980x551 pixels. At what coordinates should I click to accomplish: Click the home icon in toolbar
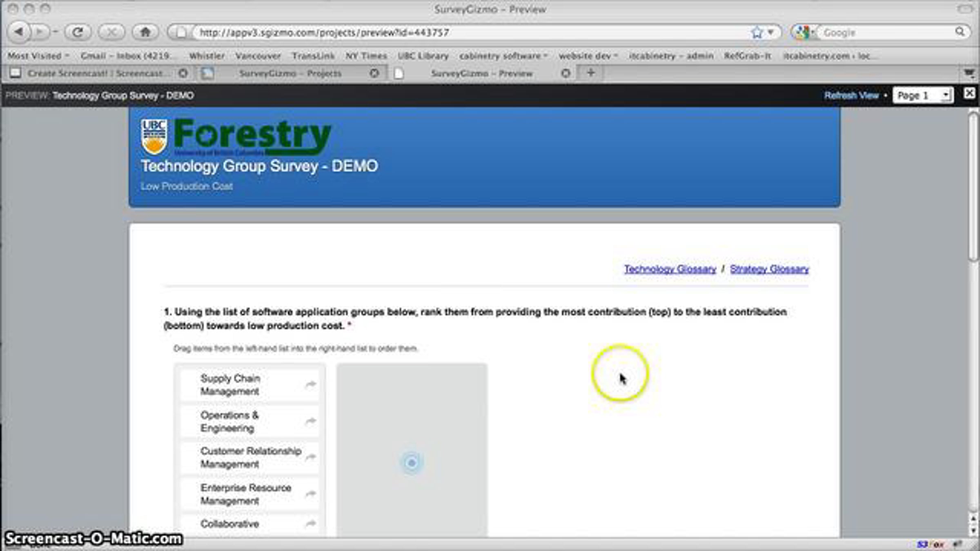pyautogui.click(x=145, y=32)
